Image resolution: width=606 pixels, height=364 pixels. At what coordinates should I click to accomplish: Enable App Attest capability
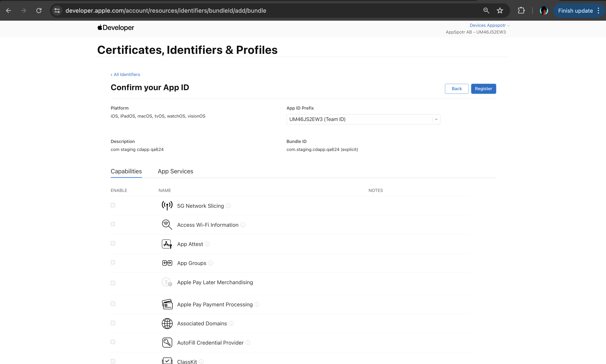tap(113, 243)
